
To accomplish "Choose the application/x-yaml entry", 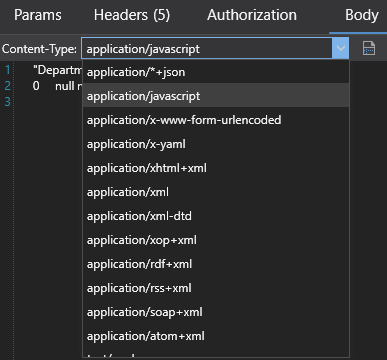I will pos(216,144).
